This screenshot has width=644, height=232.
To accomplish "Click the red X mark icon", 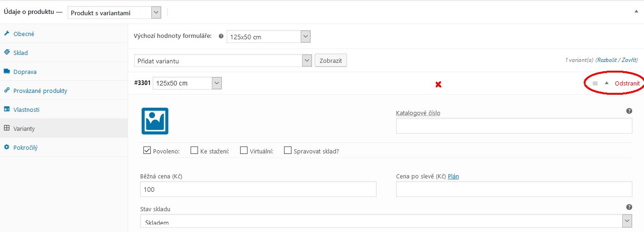I will (438, 84).
